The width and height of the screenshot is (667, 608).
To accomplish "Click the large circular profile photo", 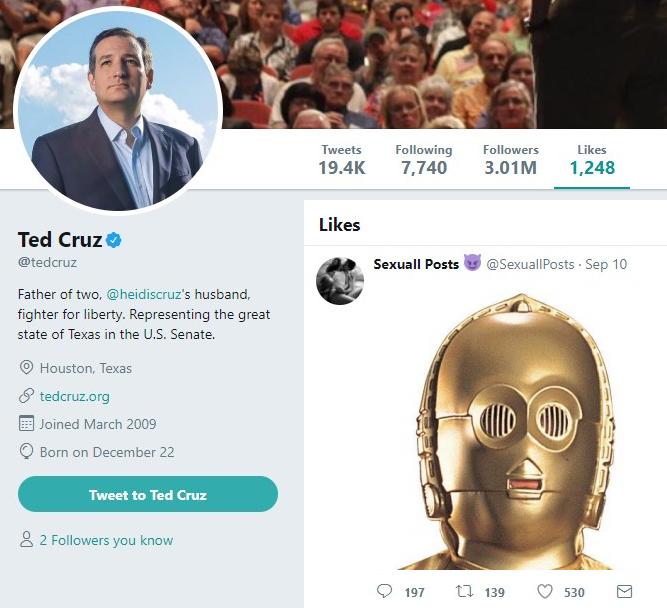I will pos(118,110).
